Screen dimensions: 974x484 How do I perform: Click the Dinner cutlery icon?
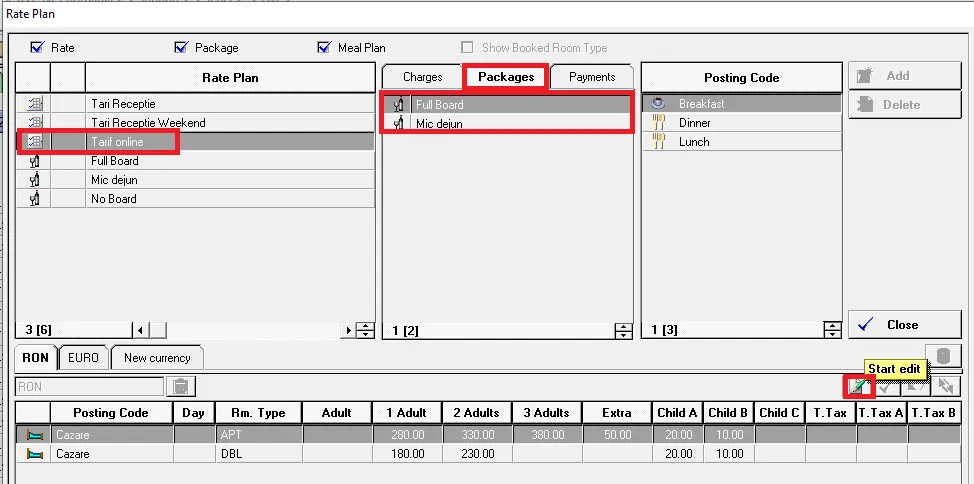[x=658, y=122]
